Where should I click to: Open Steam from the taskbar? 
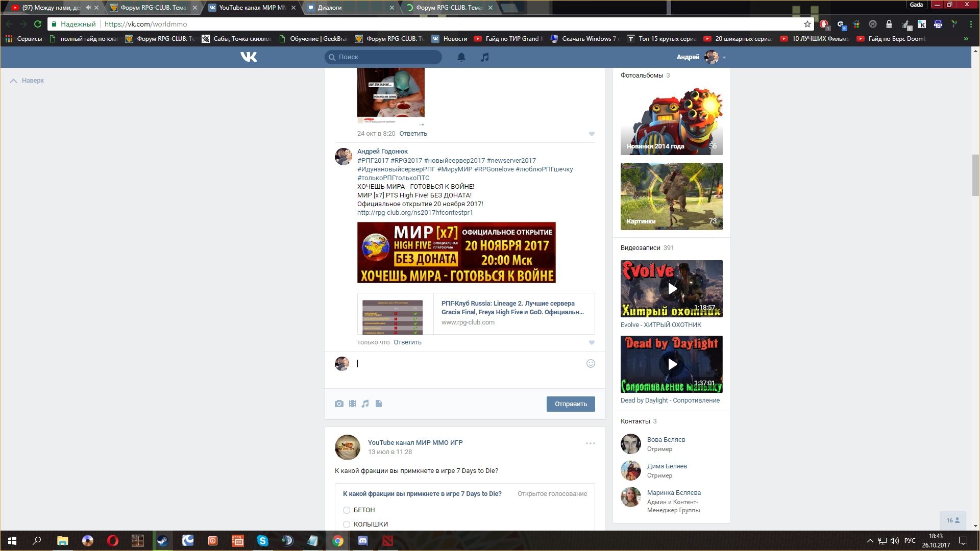163,541
